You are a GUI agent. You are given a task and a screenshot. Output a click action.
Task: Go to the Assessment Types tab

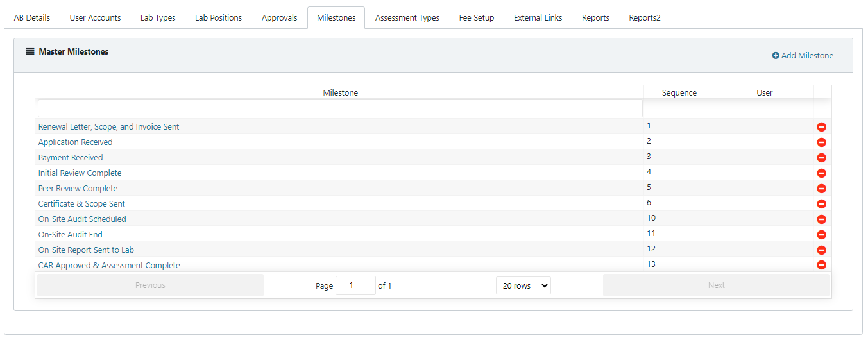click(407, 18)
